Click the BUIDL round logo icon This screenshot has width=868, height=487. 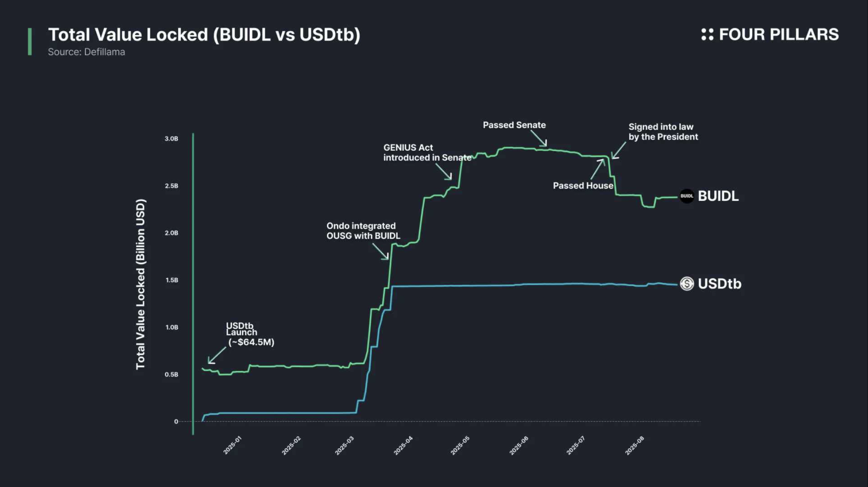[x=686, y=196]
